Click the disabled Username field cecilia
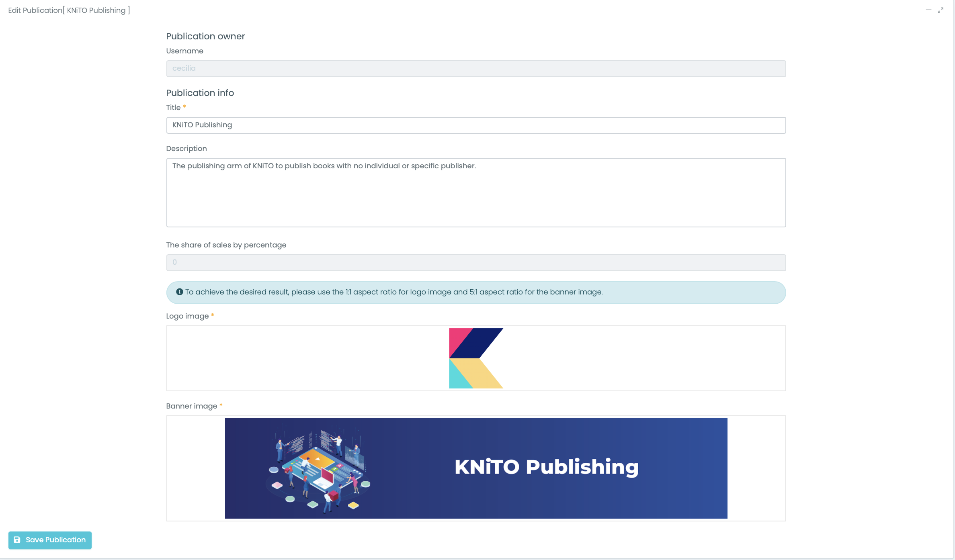Image resolution: width=955 pixels, height=560 pixels. (476, 69)
